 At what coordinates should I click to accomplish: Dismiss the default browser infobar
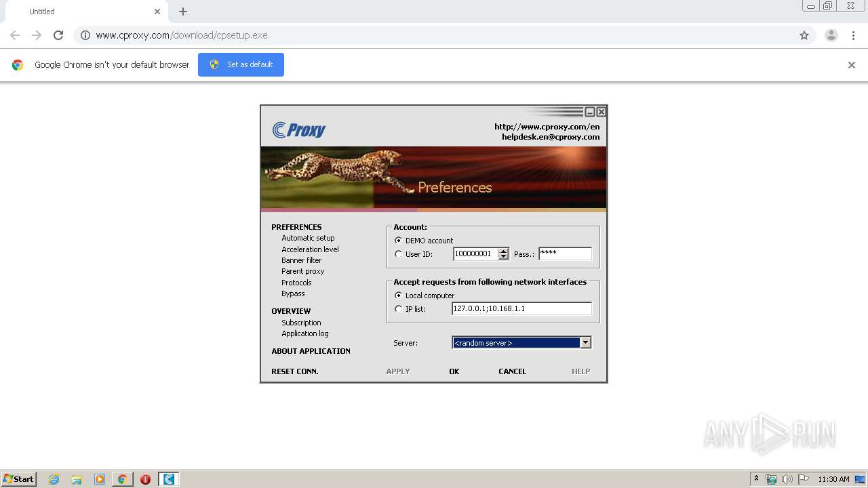(x=852, y=65)
